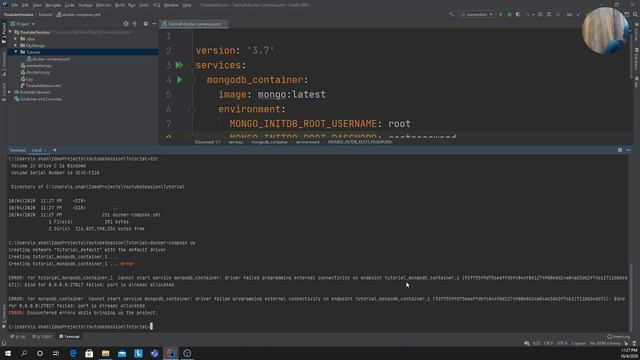Toggle the Database side tool window button
The image size is (640, 360).
(636, 59)
